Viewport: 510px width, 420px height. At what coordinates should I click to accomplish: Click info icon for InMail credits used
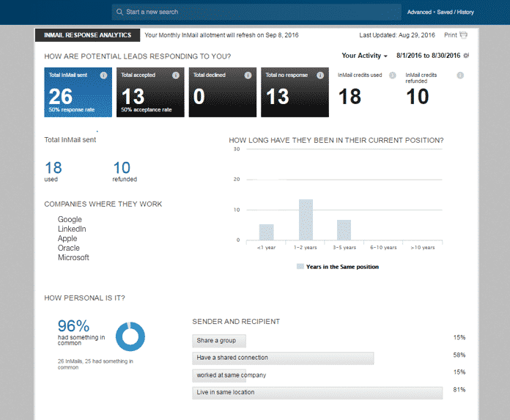[393, 75]
